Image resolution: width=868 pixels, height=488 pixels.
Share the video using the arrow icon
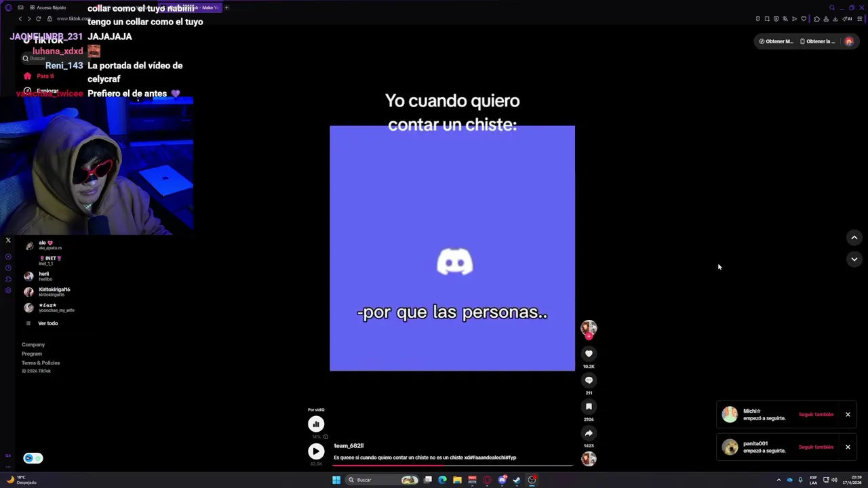point(589,433)
